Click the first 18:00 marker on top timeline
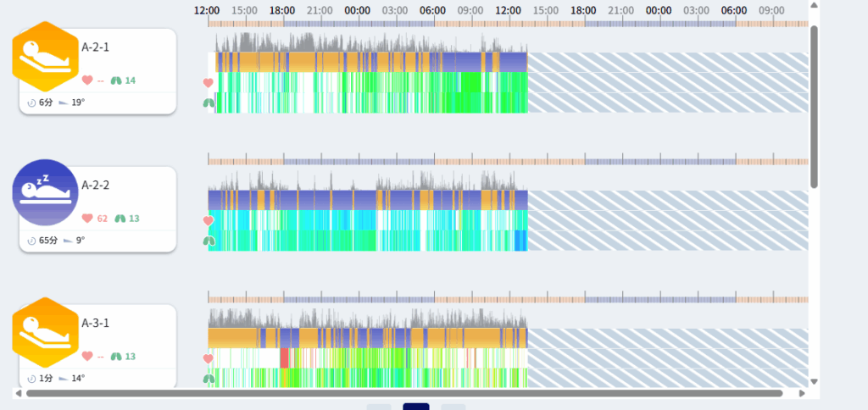 tap(282, 10)
